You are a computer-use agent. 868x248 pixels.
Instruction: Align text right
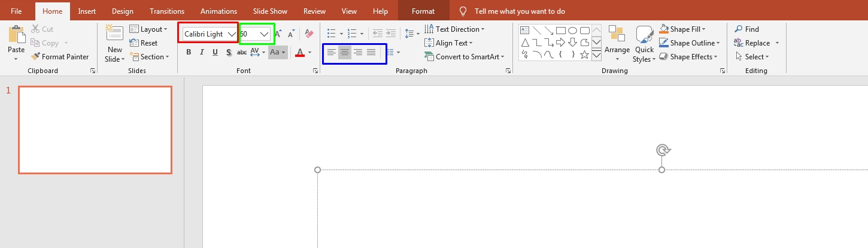[357, 53]
